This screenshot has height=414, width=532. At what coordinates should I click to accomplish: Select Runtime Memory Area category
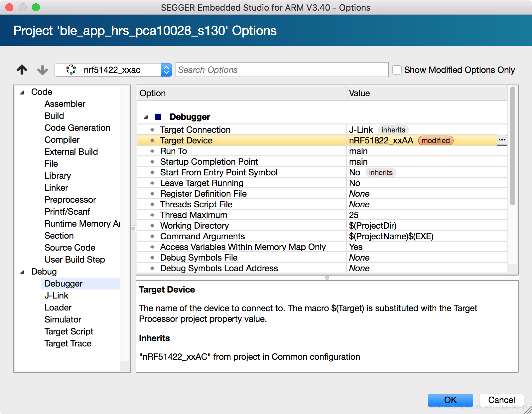coord(82,224)
